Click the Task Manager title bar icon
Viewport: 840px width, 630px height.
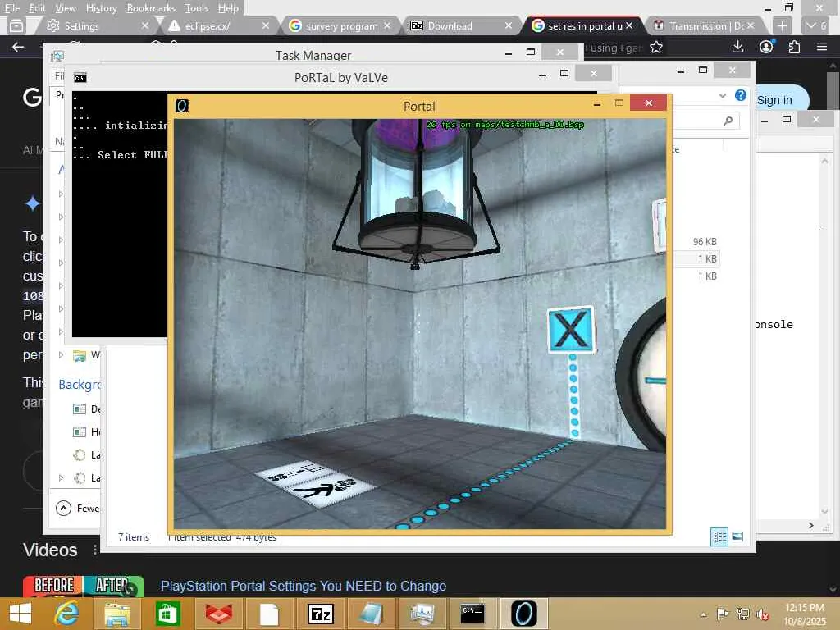(x=57, y=56)
